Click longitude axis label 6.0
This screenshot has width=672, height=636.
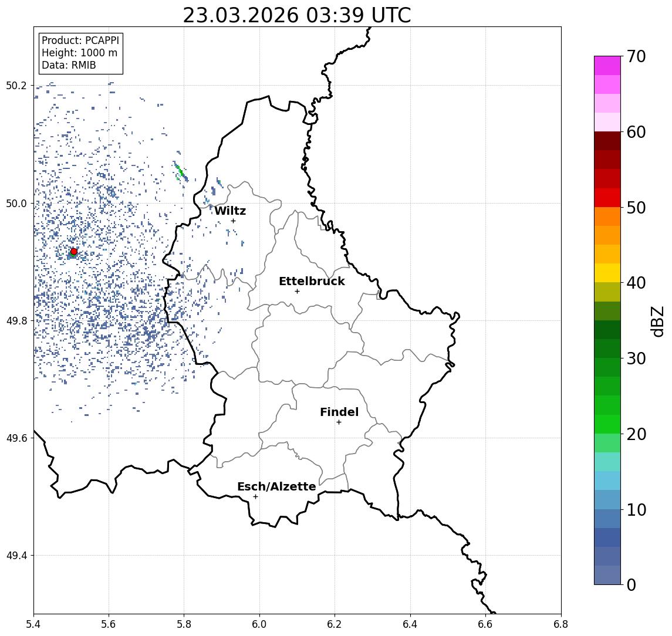coord(259,624)
